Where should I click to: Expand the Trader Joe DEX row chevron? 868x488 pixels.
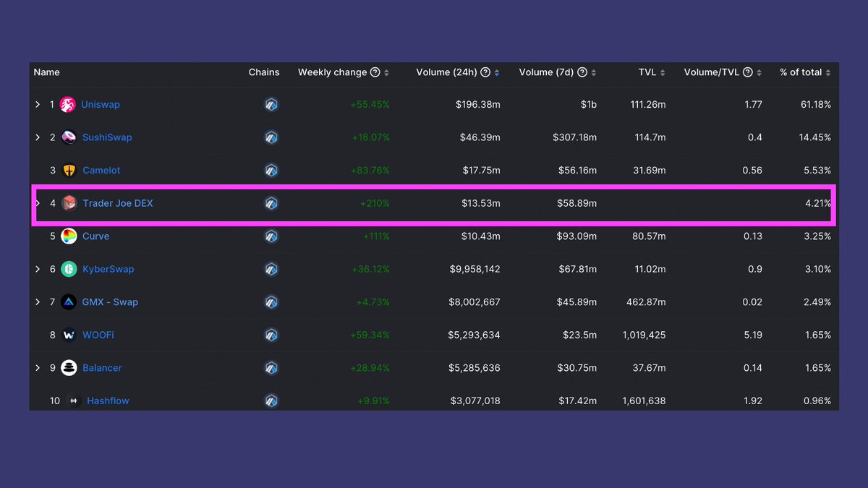coord(38,203)
